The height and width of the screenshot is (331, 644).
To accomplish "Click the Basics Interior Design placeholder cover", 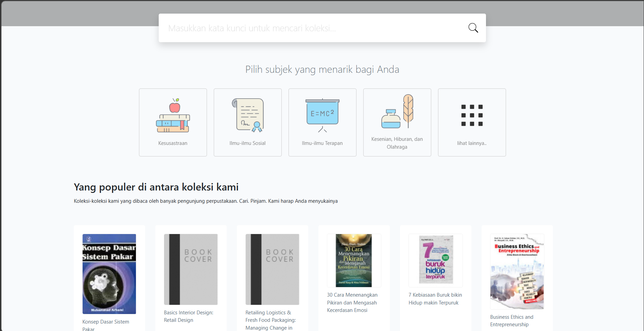I will point(191,269).
